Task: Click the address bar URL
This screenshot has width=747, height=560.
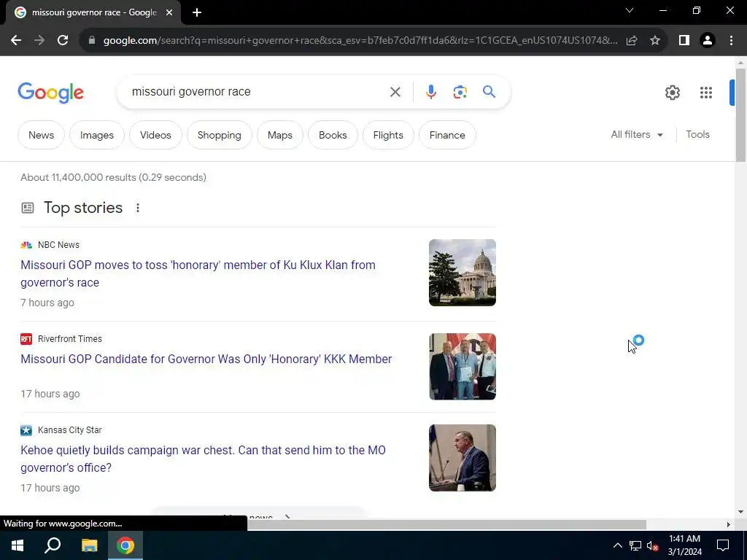Action: tap(360, 41)
